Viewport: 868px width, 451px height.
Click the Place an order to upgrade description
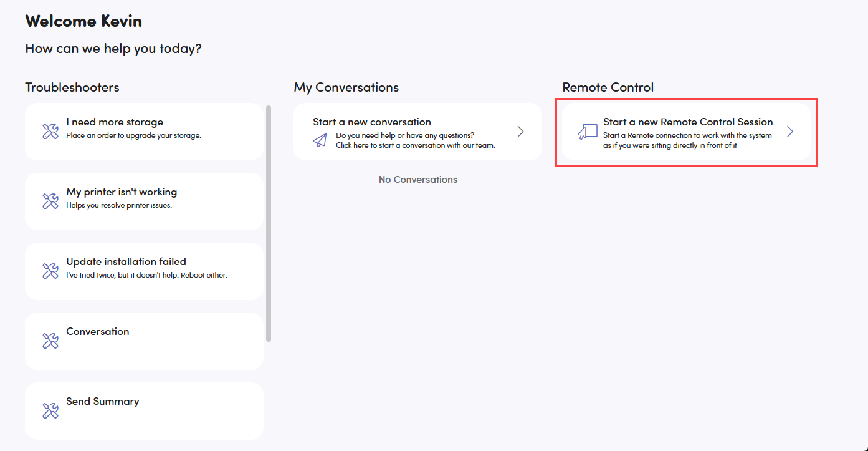coord(133,135)
